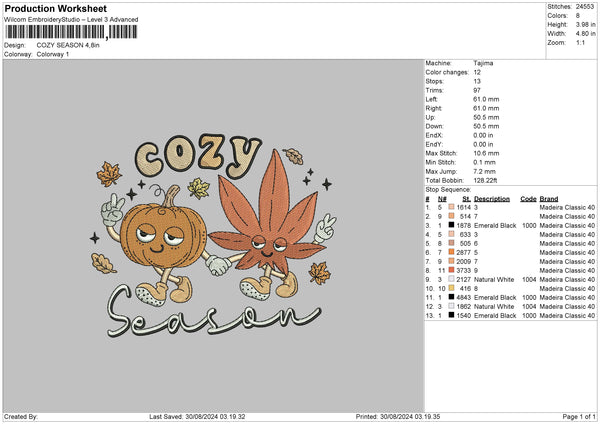Click the Natural White swatch in stop 9
The image size is (600, 424).
(x=452, y=279)
